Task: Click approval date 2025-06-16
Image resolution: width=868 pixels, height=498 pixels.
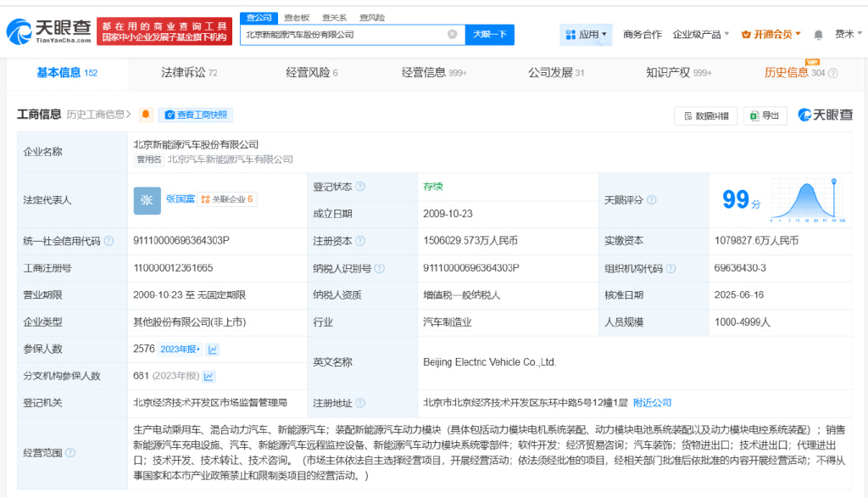Action: pyautogui.click(x=739, y=294)
